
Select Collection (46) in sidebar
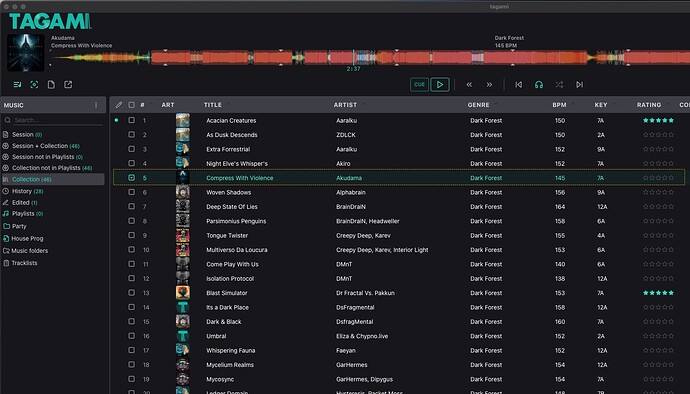pos(53,179)
